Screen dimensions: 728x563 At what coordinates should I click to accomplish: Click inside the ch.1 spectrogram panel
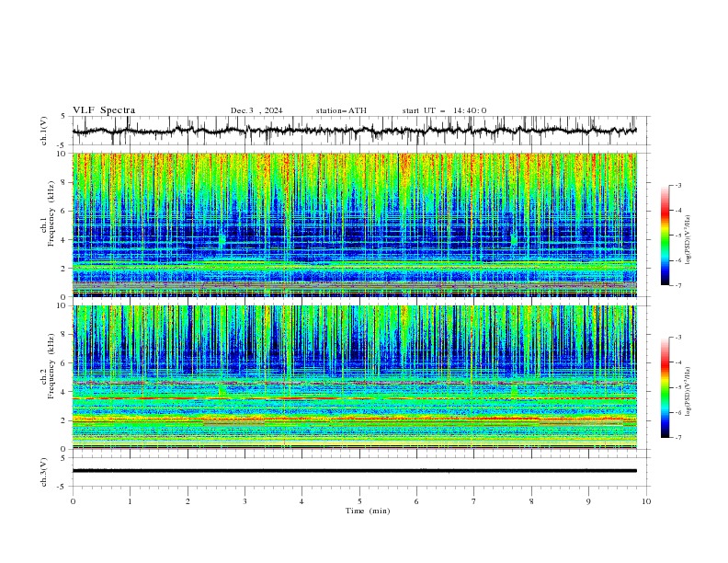pos(355,224)
